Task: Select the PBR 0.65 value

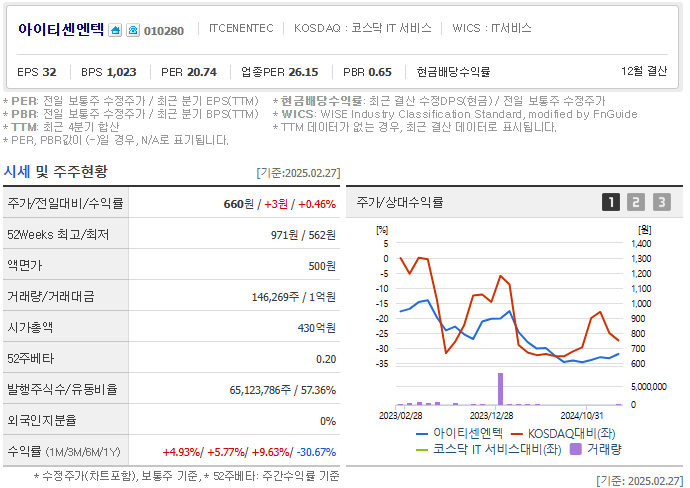Action: (367, 72)
